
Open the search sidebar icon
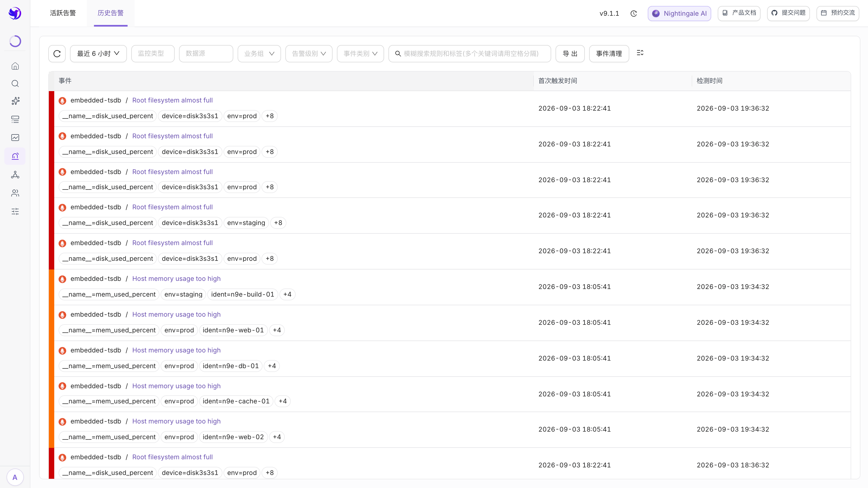(x=15, y=84)
